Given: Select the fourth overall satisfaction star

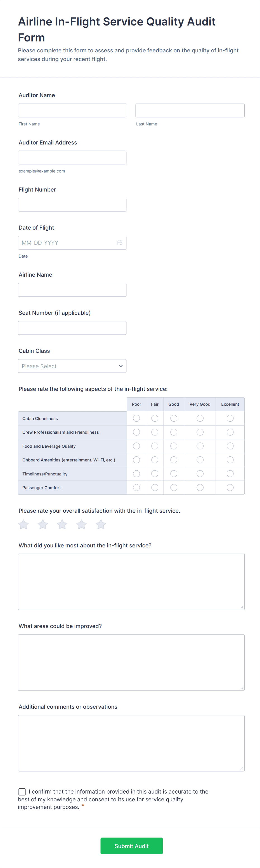Looking at the screenshot, I should pyautogui.click(x=81, y=524).
